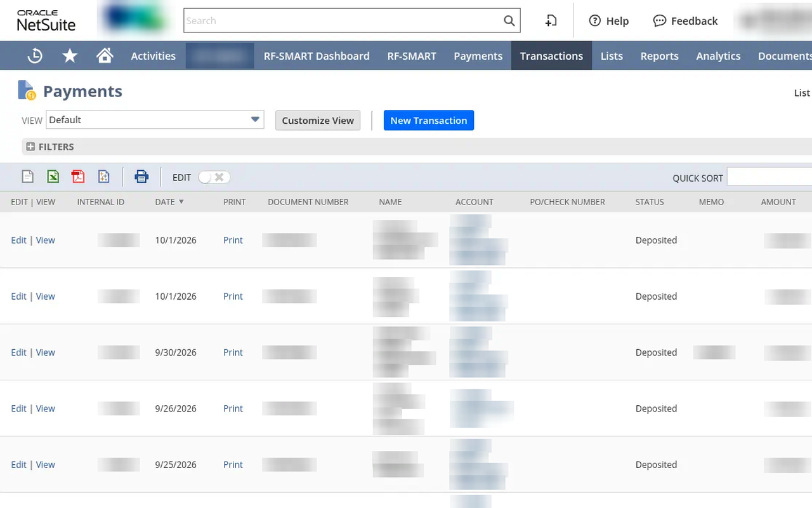Screen dimensions: 812x508
Task: Open the View dropdown set to Default
Action: [155, 119]
